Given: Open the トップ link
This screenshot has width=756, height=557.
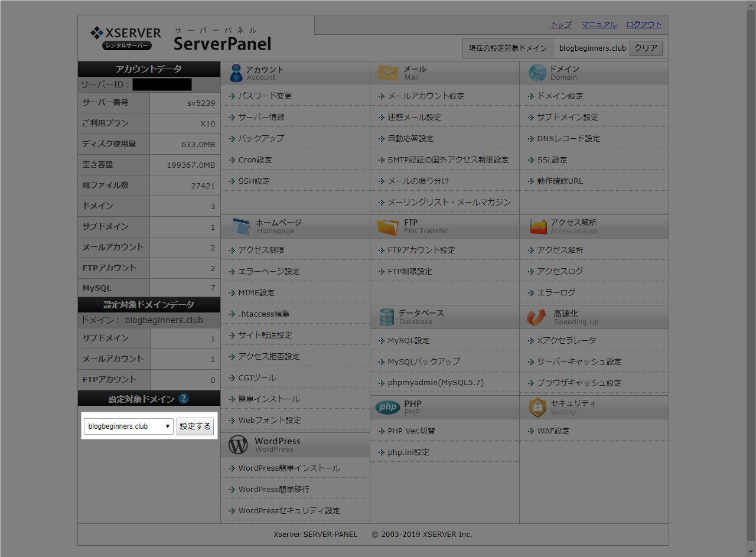Looking at the screenshot, I should coord(561,25).
